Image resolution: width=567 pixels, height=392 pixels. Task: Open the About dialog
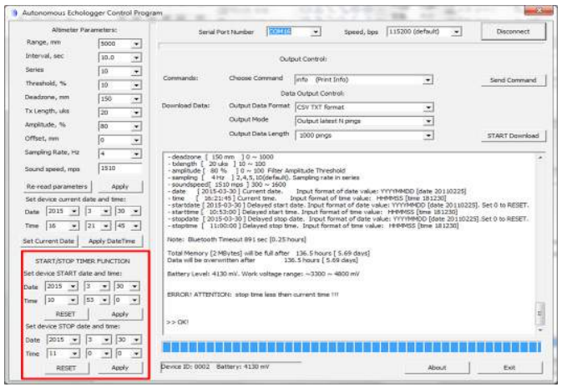point(437,367)
